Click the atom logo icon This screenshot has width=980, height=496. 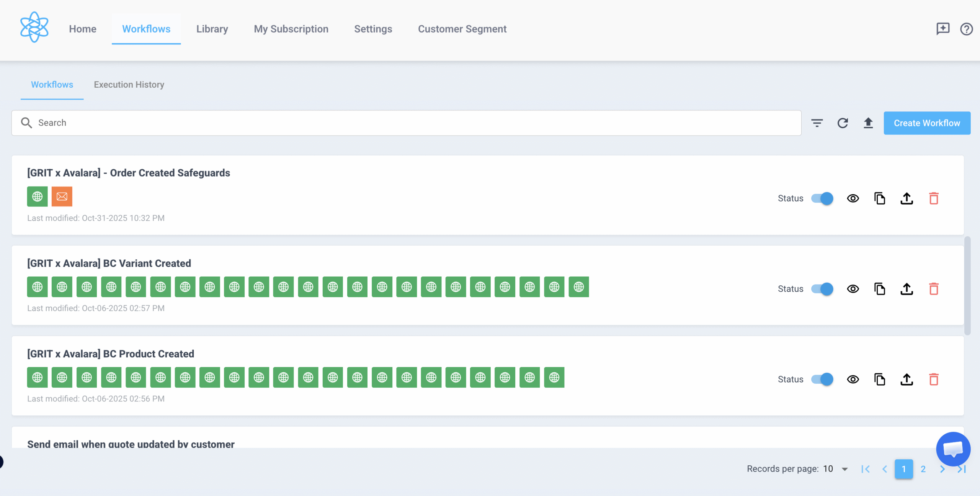tap(34, 27)
